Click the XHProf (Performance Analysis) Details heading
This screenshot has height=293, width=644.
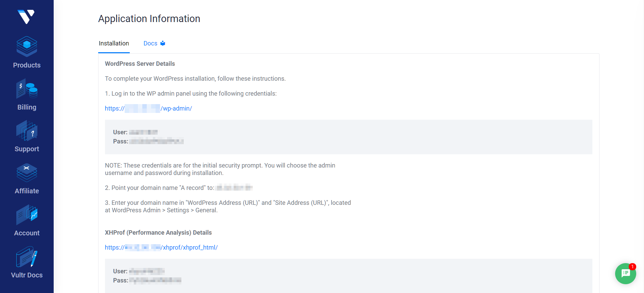coord(158,233)
